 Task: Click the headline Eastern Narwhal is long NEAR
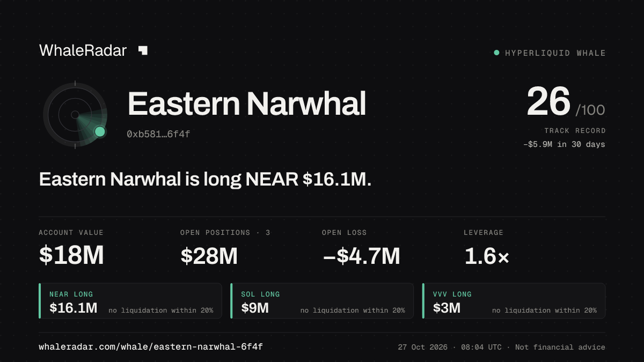pos(205,180)
